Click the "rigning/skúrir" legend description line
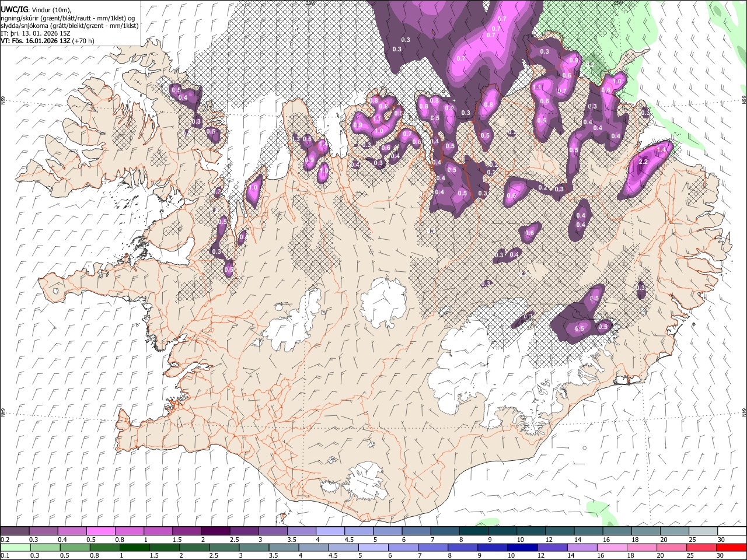This screenshot has width=747, height=560. tap(69, 18)
